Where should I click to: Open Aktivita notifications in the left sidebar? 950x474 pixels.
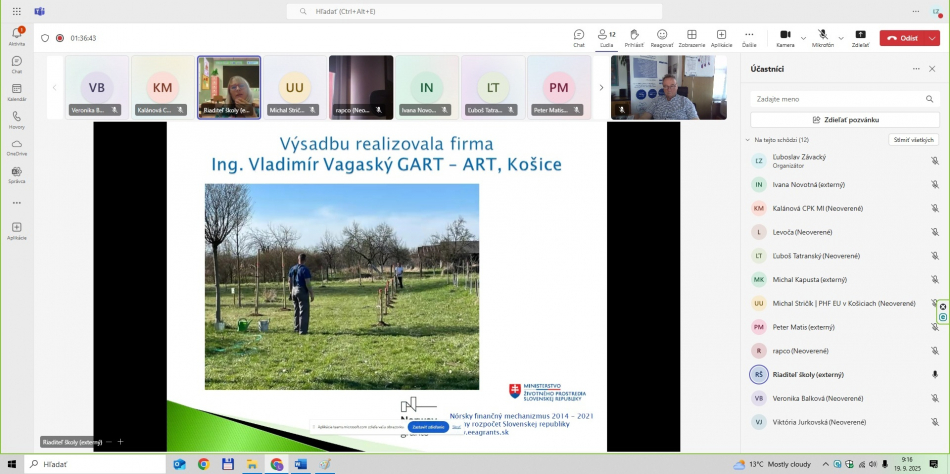(x=16, y=37)
